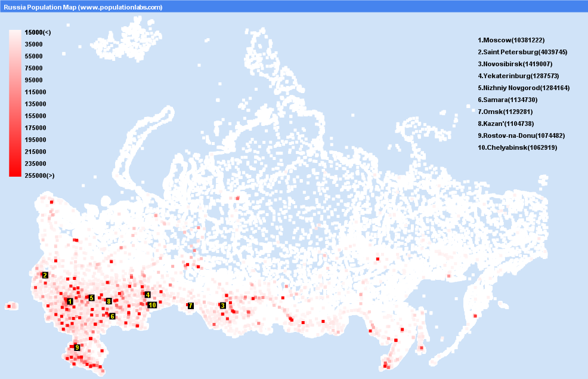Screen dimensions: 588x379
Task: Click the Russia Population Map title text
Action: (83, 7)
